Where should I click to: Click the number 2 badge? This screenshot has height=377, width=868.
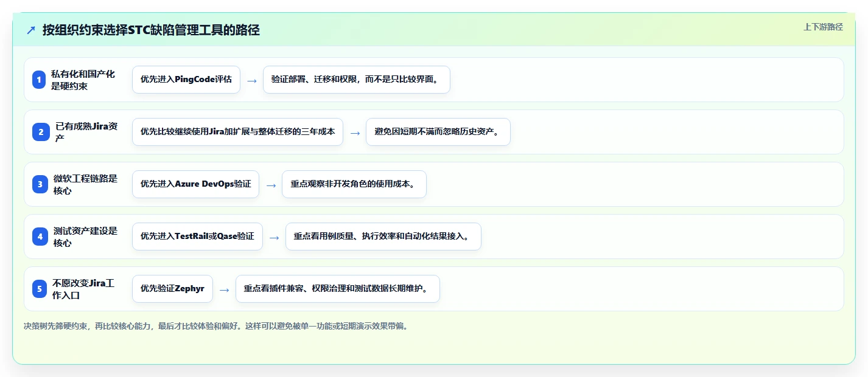[x=41, y=132]
